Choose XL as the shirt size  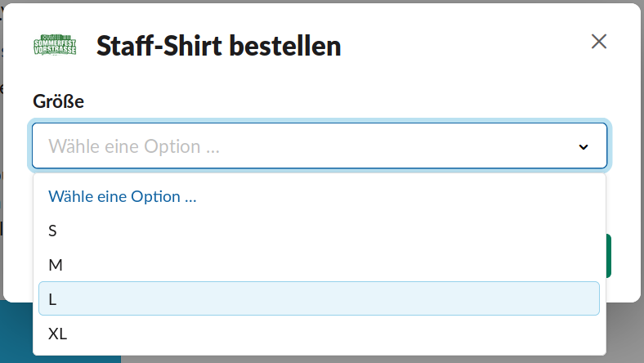click(57, 334)
